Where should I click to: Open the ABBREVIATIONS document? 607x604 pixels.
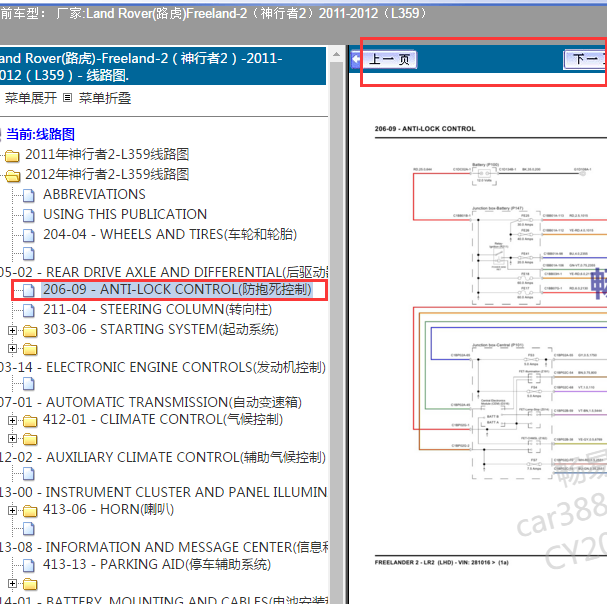(94, 194)
